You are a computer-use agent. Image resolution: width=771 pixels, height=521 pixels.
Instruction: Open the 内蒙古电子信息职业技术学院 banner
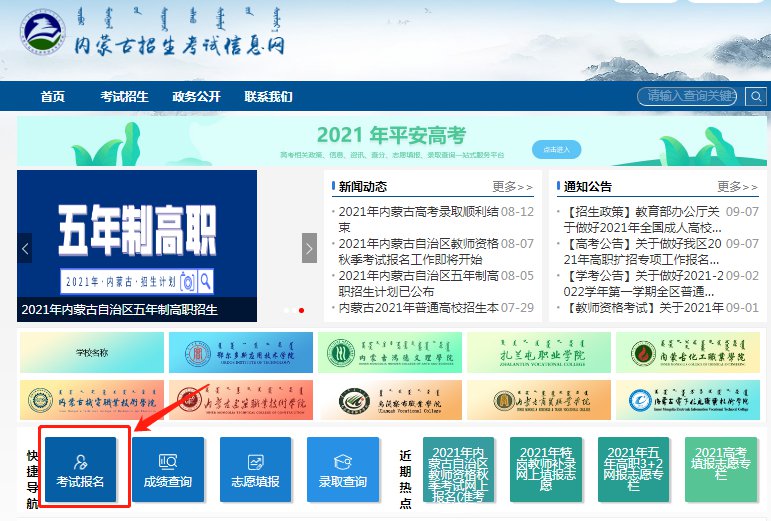[688, 400]
